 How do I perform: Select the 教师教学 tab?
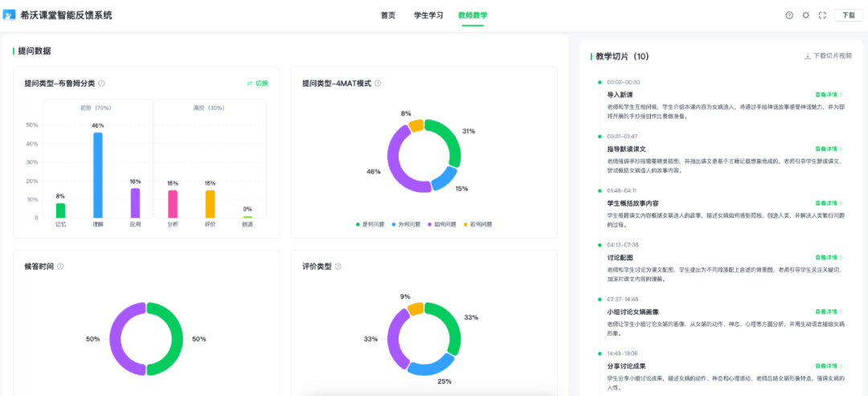point(473,15)
